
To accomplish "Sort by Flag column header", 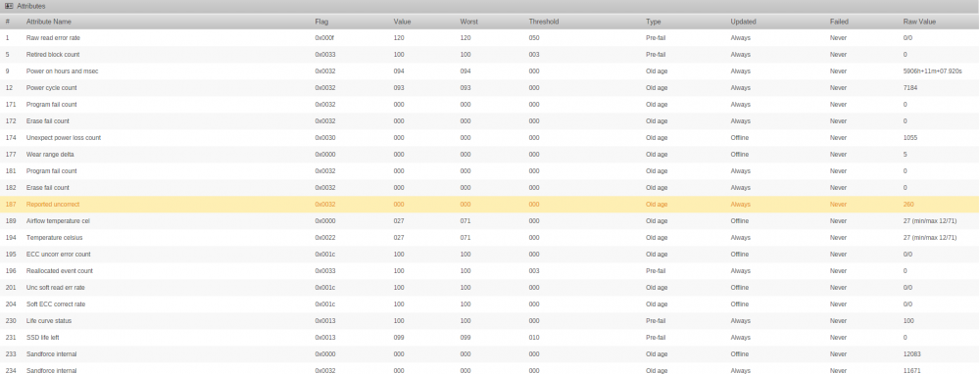I will [321, 22].
